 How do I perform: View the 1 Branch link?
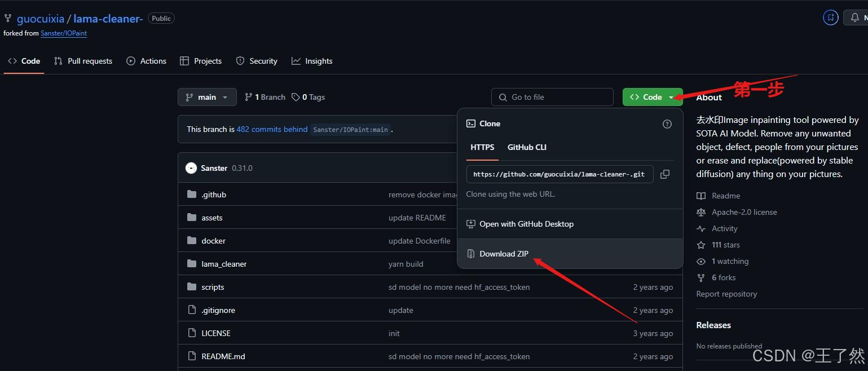265,97
